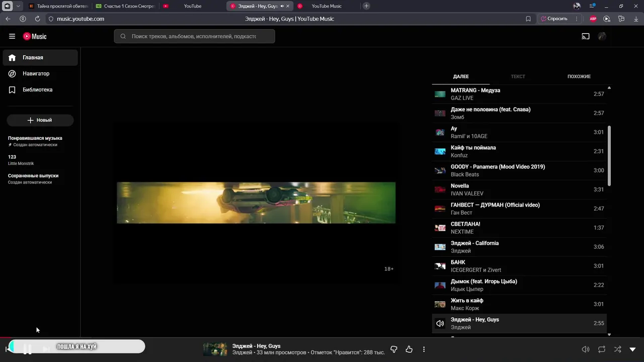
Task: Switch to Счастье 1 Сезон browser tab
Action: click(125, 6)
